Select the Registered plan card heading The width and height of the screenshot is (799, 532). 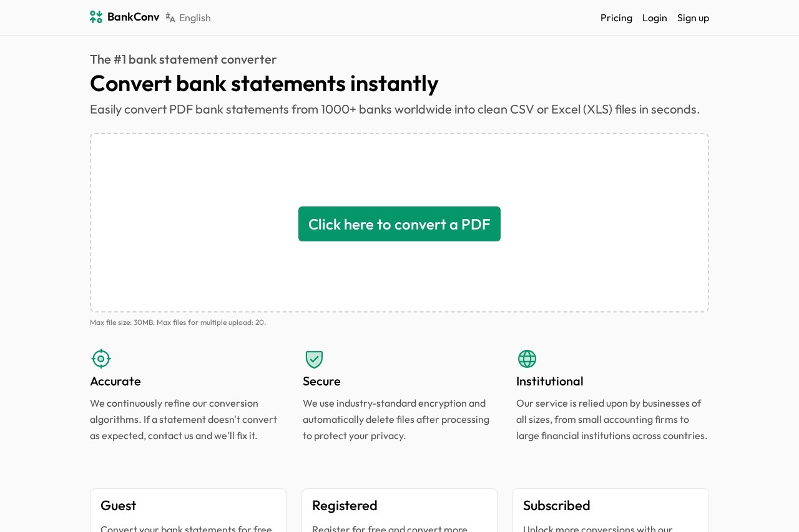(345, 505)
